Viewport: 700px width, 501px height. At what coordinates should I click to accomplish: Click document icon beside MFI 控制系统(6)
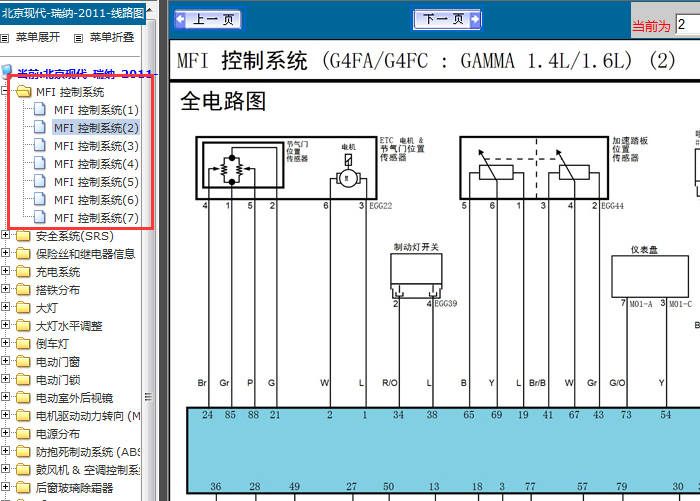pyautogui.click(x=40, y=199)
